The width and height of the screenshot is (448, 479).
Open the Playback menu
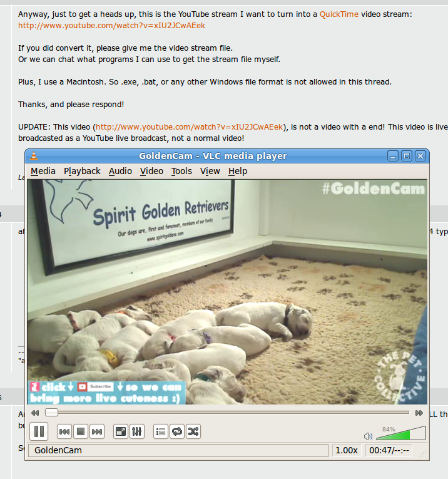point(82,171)
